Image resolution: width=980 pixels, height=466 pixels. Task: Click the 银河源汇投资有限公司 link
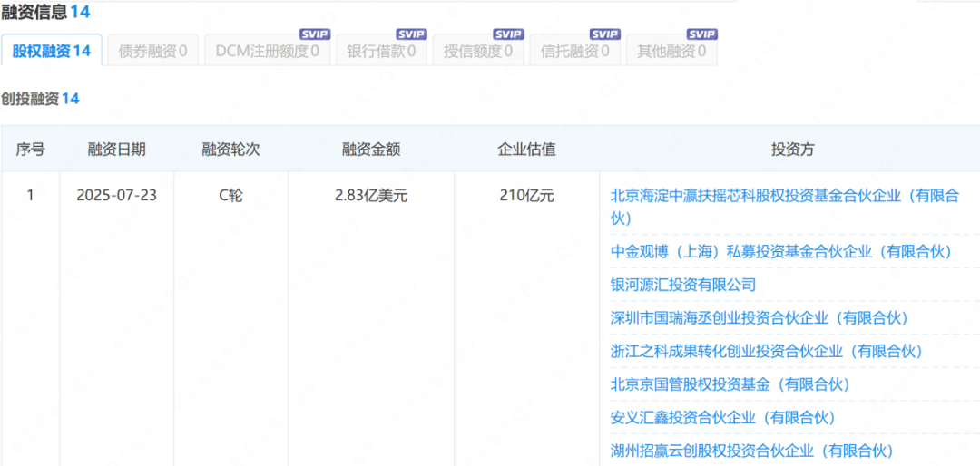point(683,285)
